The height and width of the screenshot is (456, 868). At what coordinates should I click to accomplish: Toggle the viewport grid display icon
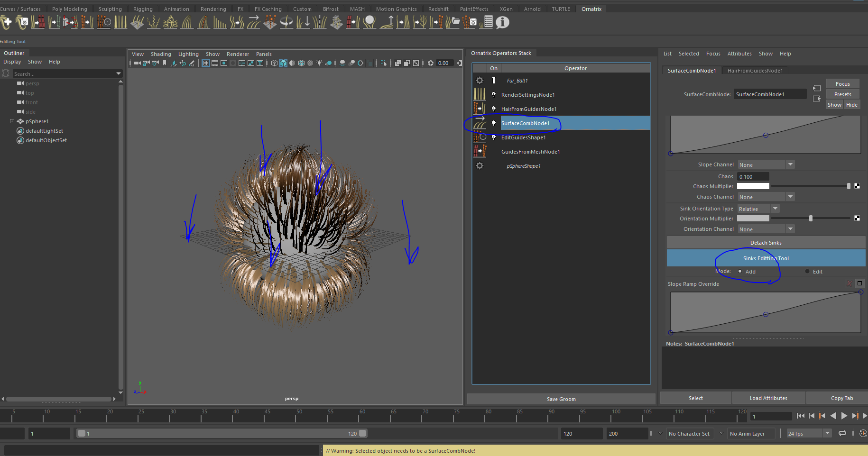[x=206, y=63]
